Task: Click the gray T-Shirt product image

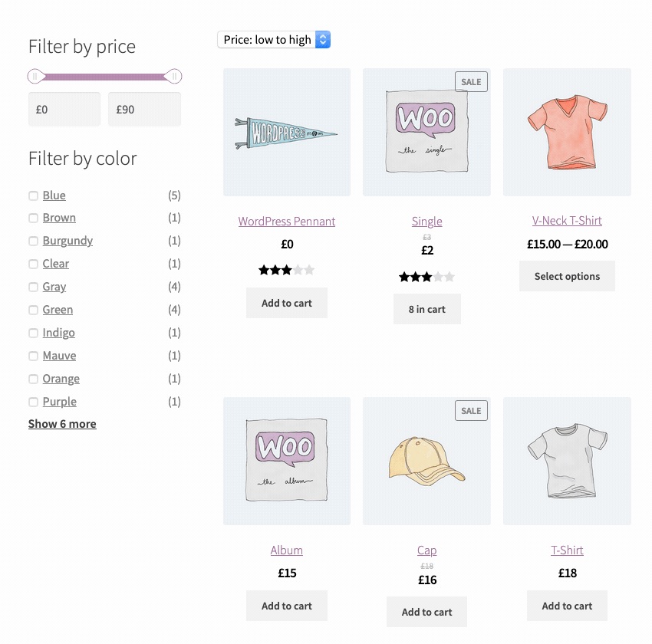Action: [567, 461]
